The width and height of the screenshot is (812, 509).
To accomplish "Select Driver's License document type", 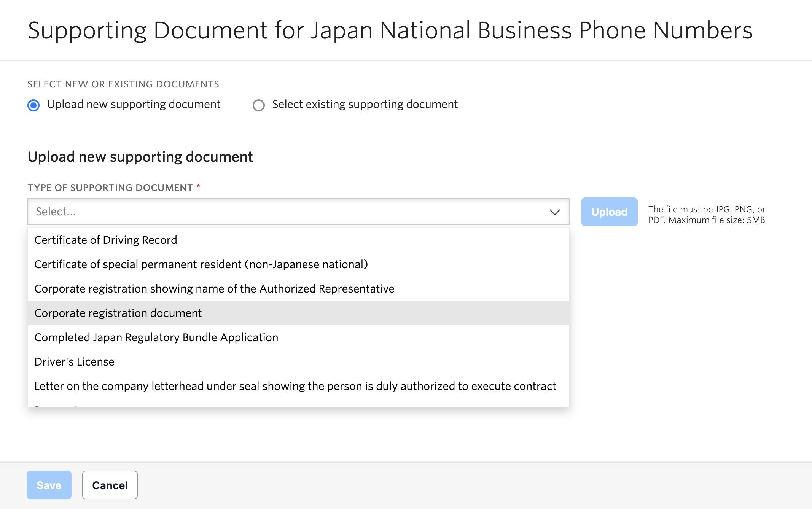I will [74, 361].
